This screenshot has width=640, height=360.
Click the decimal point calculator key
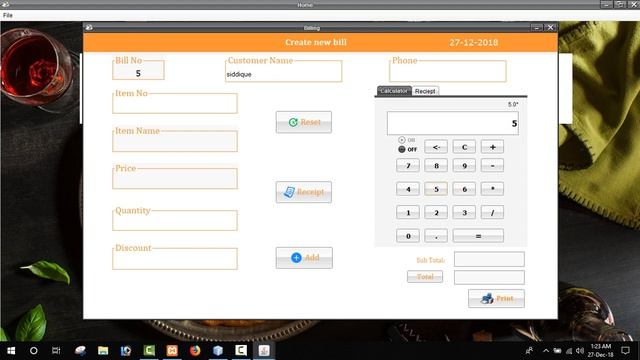pyautogui.click(x=436, y=236)
